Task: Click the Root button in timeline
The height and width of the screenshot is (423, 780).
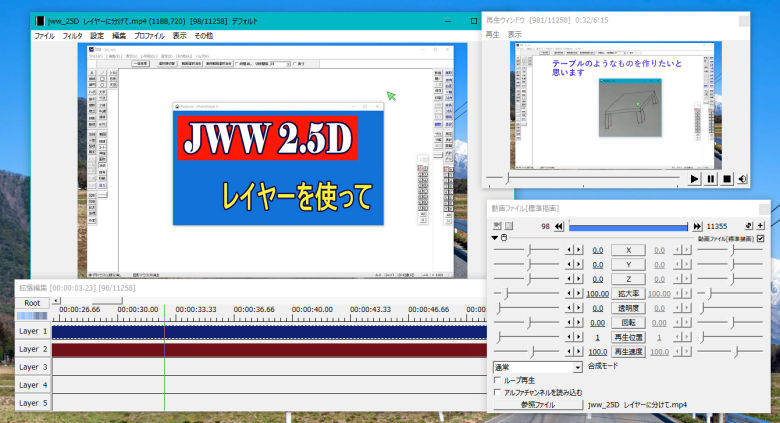Action: [32, 303]
